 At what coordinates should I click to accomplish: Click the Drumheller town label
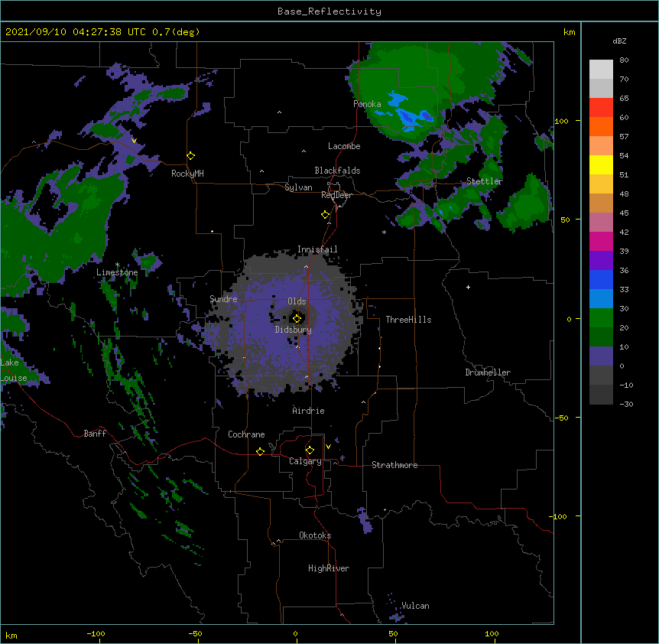point(488,372)
